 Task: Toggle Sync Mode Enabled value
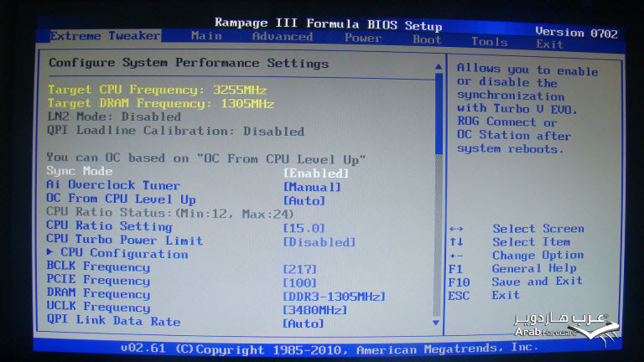click(x=316, y=173)
